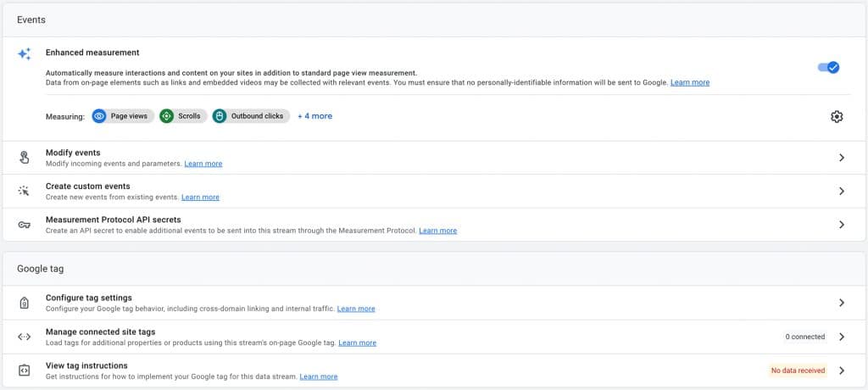Click the Create custom events cursor icon
This screenshot has height=390, width=868.
24,191
